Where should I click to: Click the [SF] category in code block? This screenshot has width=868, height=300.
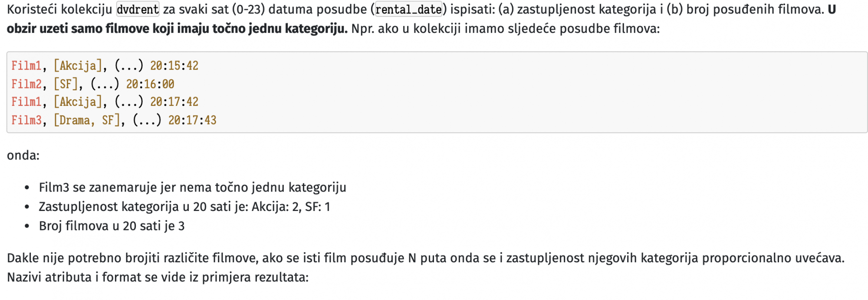66,84
